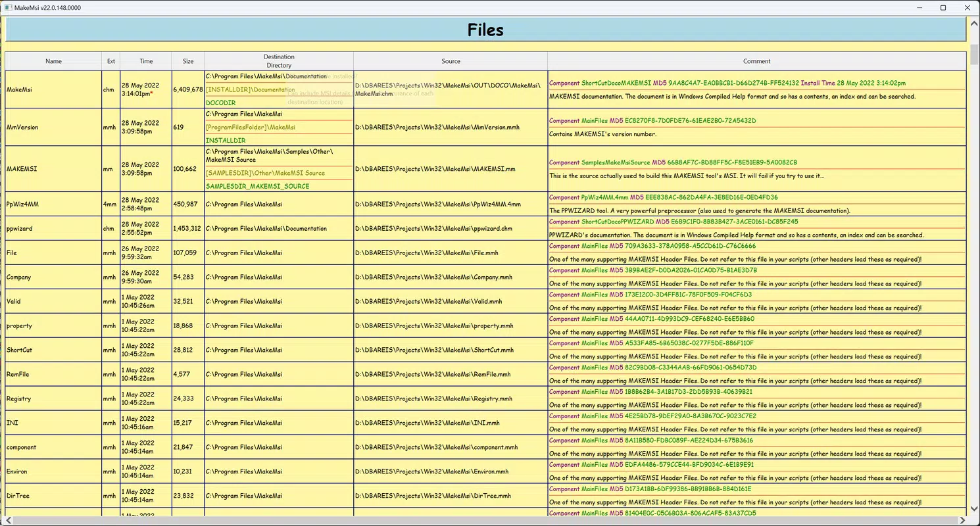Click the [ProgramFilesFolder]\MakeMsi text

pos(251,127)
